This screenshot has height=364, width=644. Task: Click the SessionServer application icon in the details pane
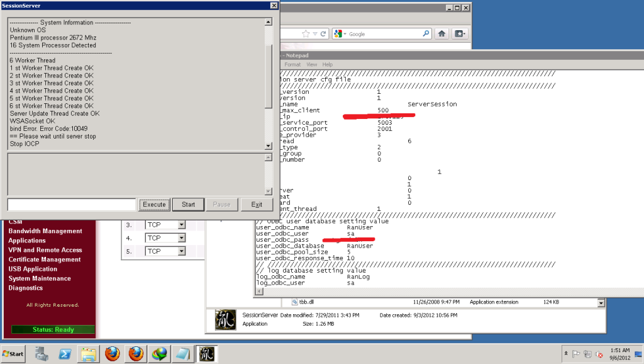click(x=226, y=320)
